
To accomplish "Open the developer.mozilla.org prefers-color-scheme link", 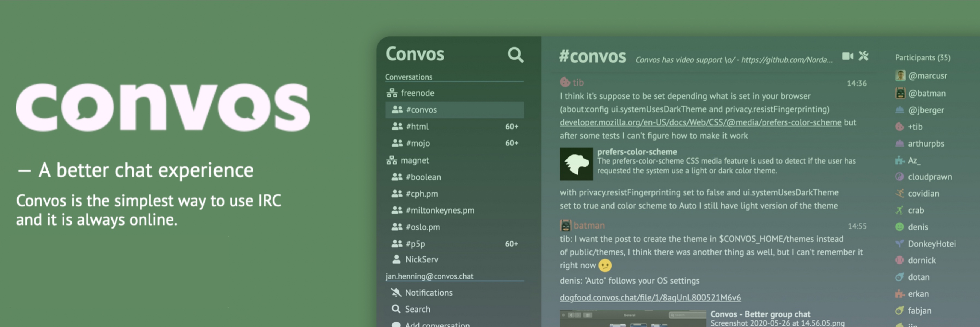I will 700,122.
